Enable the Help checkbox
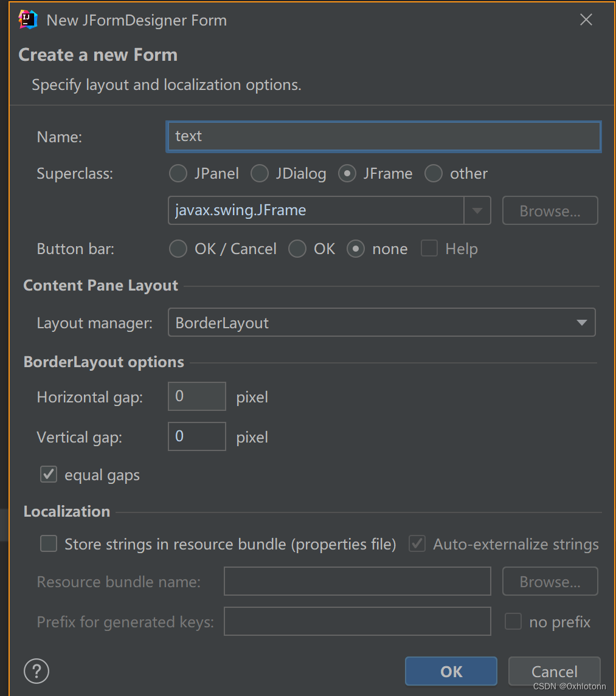Viewport: 616px width, 696px height. click(429, 249)
